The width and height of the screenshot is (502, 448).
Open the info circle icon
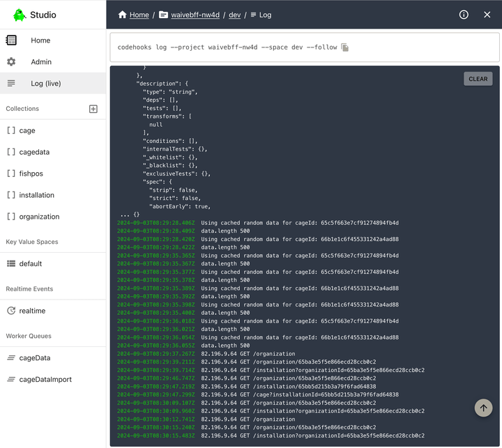click(464, 15)
